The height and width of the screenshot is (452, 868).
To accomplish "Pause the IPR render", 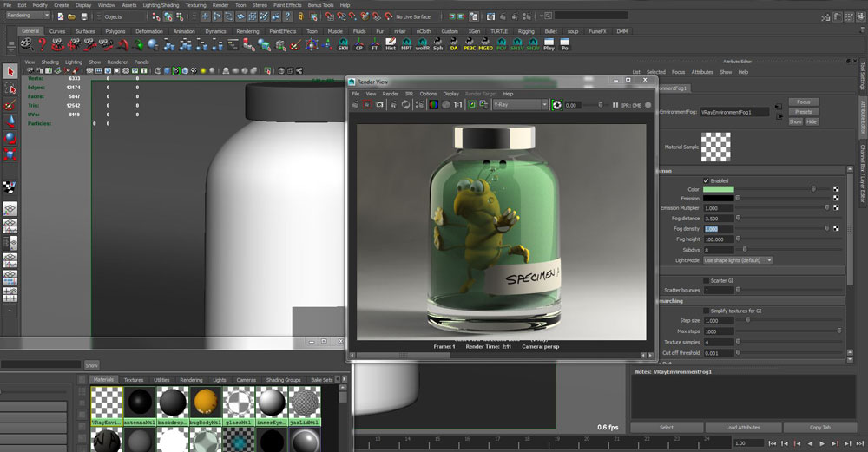I will (x=615, y=105).
